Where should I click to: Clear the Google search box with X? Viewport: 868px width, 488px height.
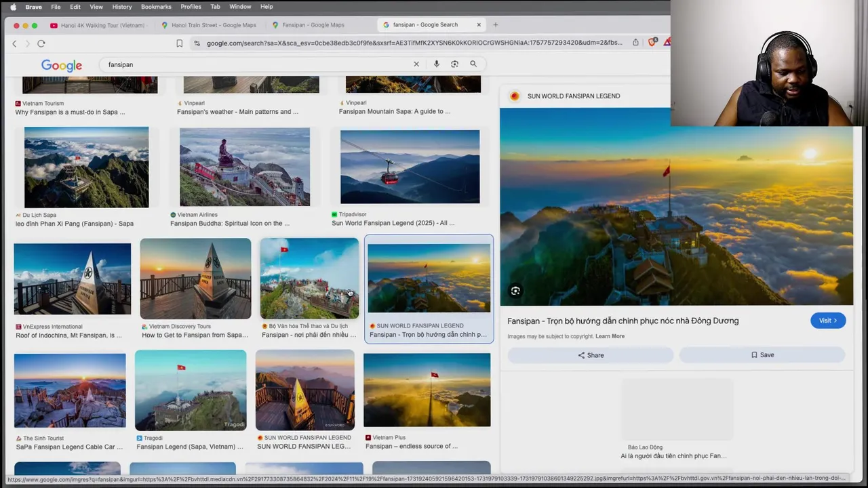pos(416,64)
